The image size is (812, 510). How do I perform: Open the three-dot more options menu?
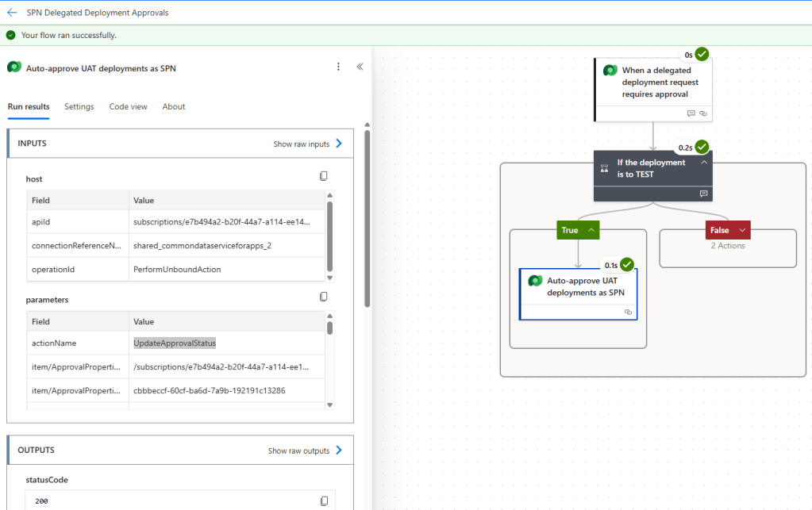(x=338, y=67)
